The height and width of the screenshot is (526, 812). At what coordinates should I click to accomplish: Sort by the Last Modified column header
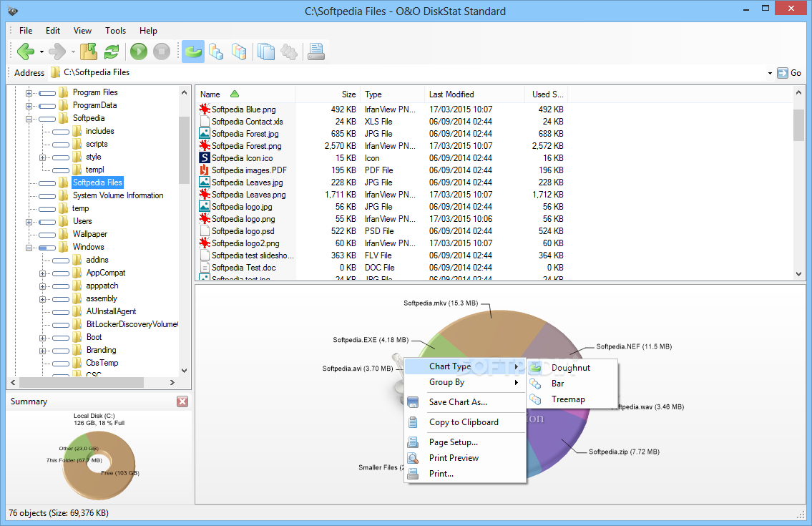coord(475,94)
